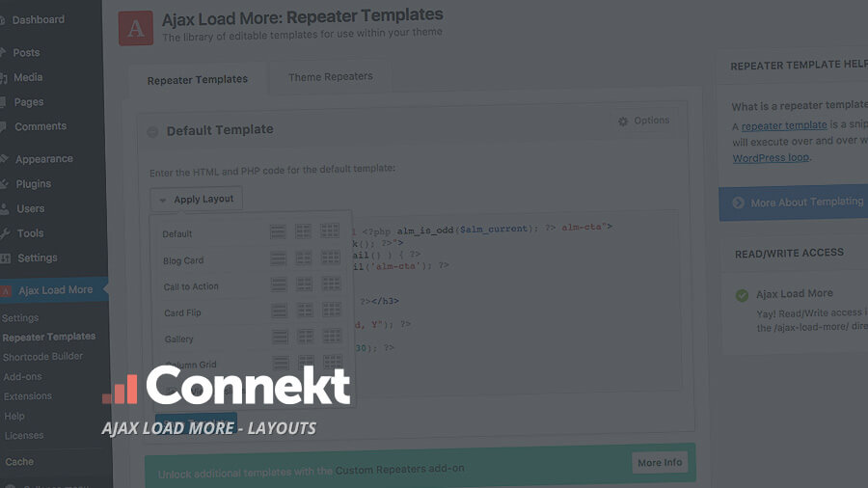Apply two-column layout for Gallery
This screenshot has width=868, height=488.
click(x=306, y=336)
